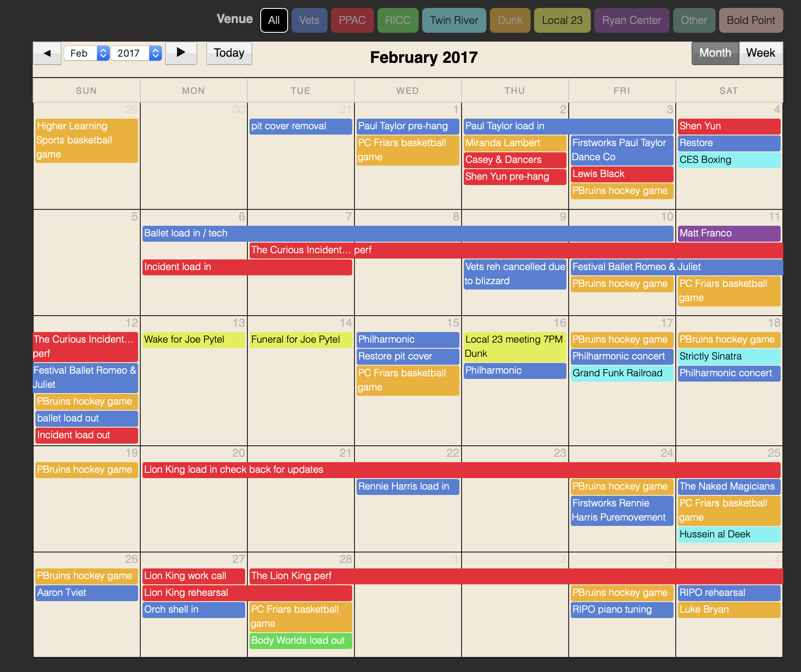The height and width of the screenshot is (672, 801).
Task: Go to previous month with left arrow
Action: click(x=47, y=53)
